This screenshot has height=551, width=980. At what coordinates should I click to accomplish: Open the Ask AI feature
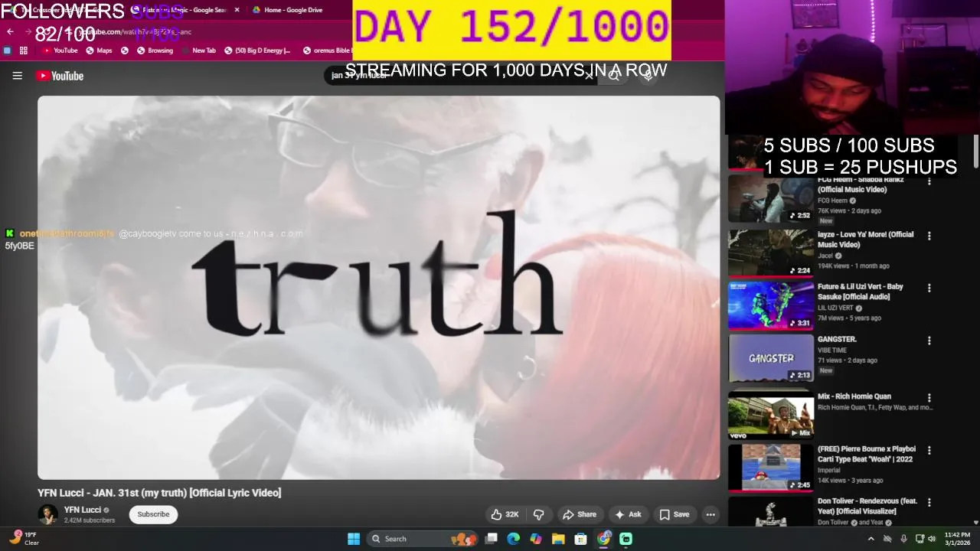coord(628,514)
